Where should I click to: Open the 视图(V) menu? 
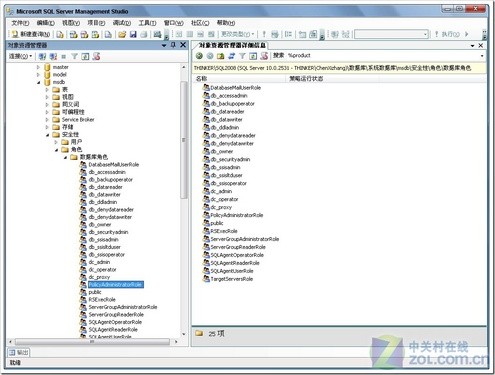pos(71,23)
